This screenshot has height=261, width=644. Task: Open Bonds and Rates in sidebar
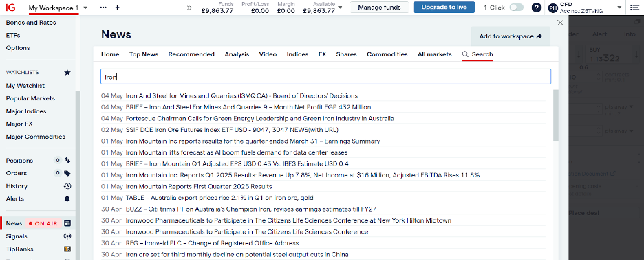point(31,23)
